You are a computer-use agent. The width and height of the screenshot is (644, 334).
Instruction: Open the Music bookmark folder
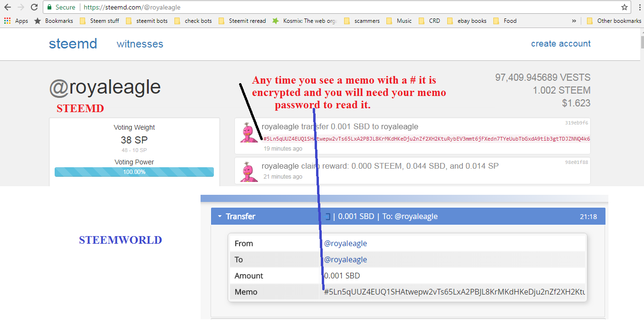pyautogui.click(x=399, y=21)
